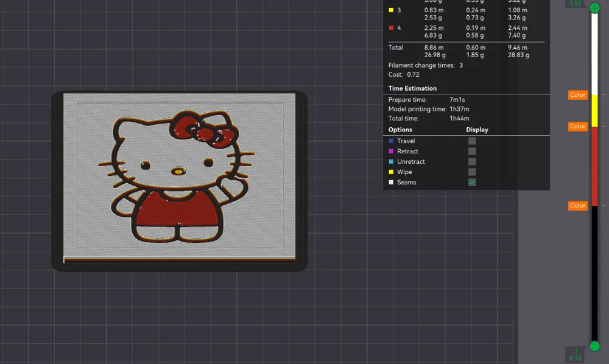This screenshot has height=364, width=609.
Task: Click the Cost value 0.72
Action: tap(414, 74)
